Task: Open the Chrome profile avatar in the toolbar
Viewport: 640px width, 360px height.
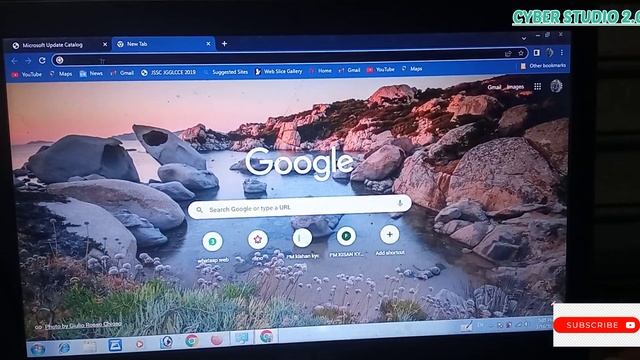Action: [x=550, y=52]
